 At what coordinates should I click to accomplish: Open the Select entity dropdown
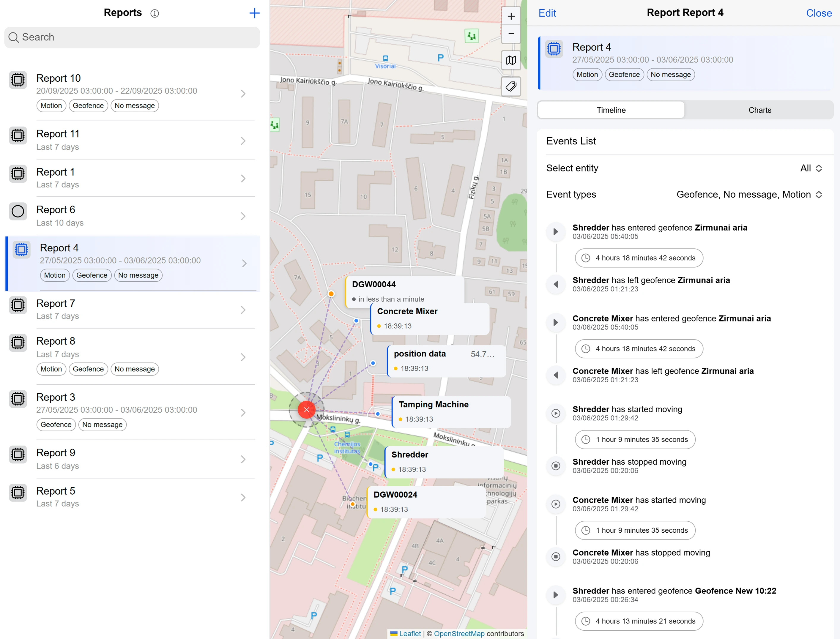811,168
